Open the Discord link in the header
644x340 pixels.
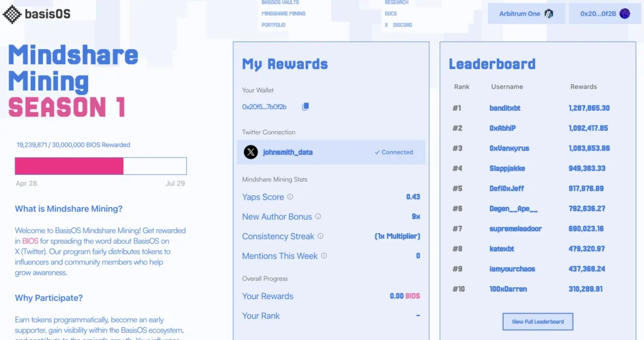402,25
